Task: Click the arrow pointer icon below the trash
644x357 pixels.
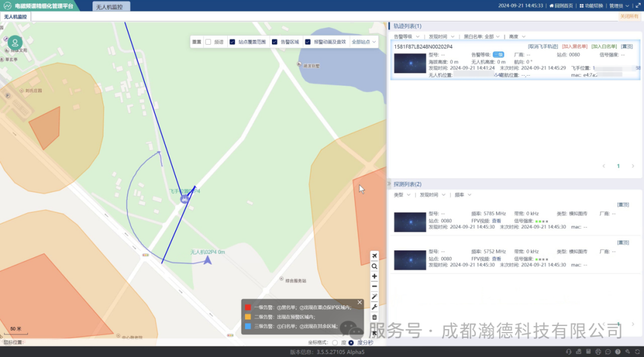Action: [374, 333]
